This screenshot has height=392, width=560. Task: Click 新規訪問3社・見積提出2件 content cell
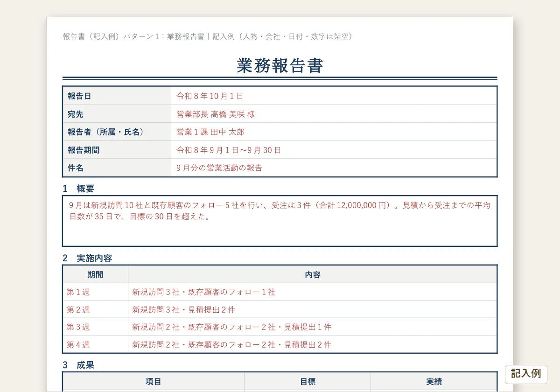pyautogui.click(x=313, y=309)
